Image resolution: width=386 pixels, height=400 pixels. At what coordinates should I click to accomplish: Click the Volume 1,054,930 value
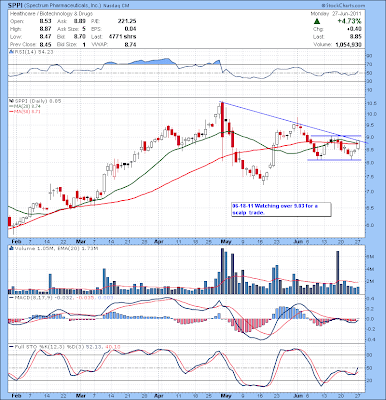point(349,44)
